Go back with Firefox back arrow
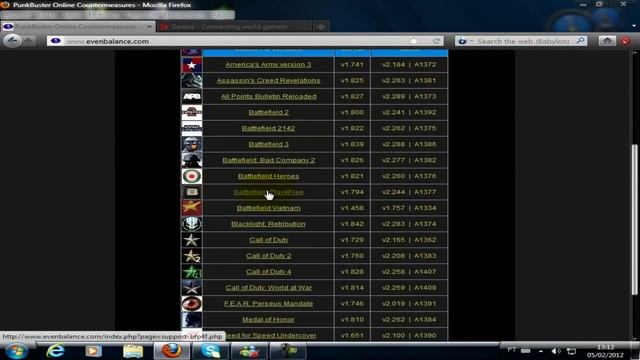The width and height of the screenshot is (640, 360). coord(12,41)
